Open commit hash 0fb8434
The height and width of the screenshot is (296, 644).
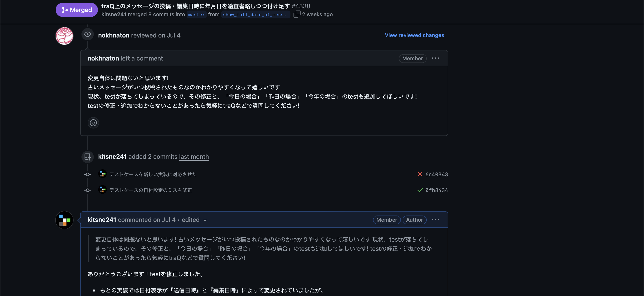[x=437, y=190]
